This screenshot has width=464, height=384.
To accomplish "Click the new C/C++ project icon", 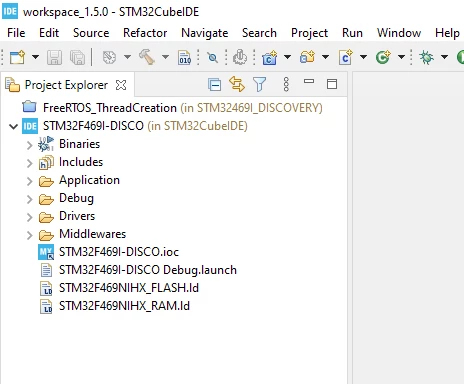I will coord(270,57).
